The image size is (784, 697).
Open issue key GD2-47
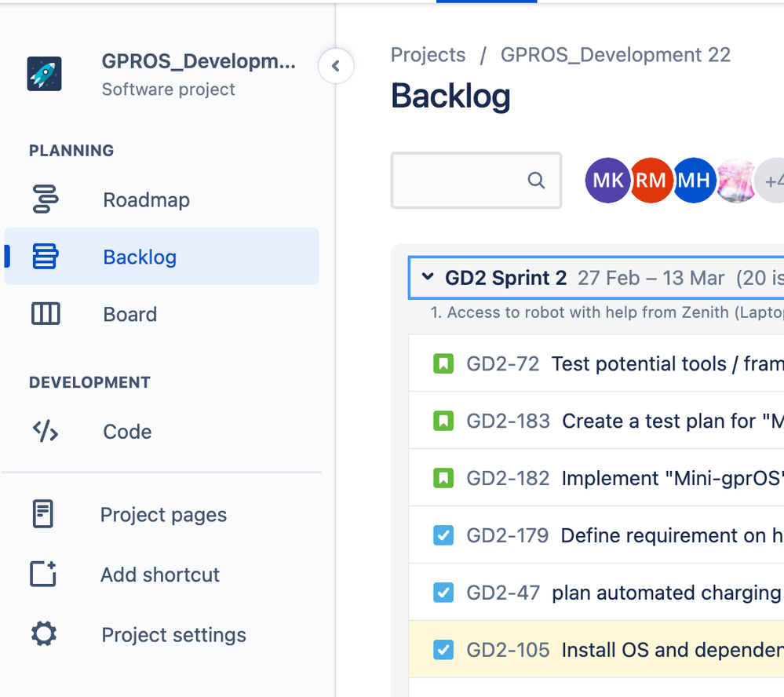click(x=503, y=593)
